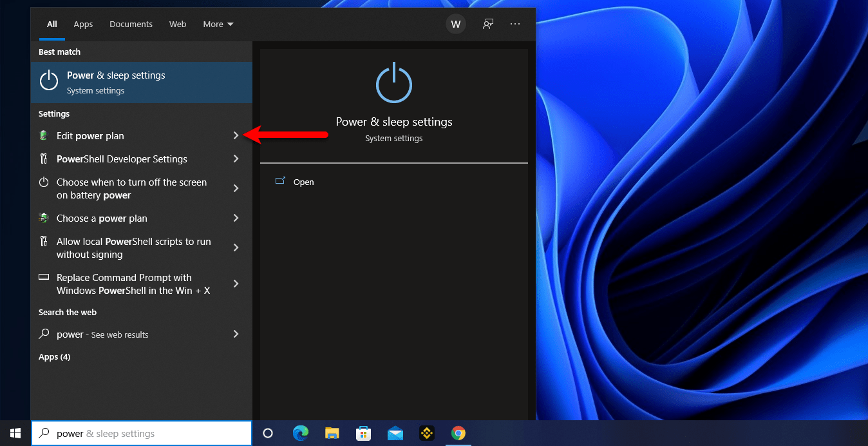This screenshot has height=446, width=868.
Task: Click the Settings section header
Action: click(x=54, y=114)
